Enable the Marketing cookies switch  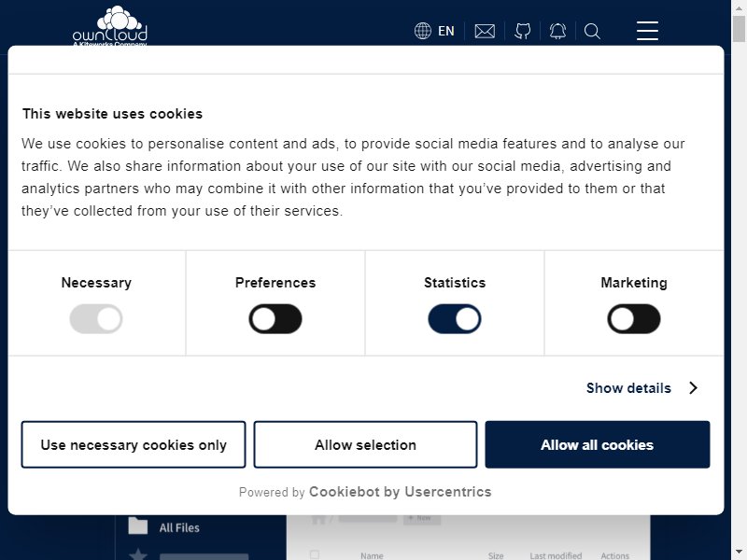click(x=634, y=318)
